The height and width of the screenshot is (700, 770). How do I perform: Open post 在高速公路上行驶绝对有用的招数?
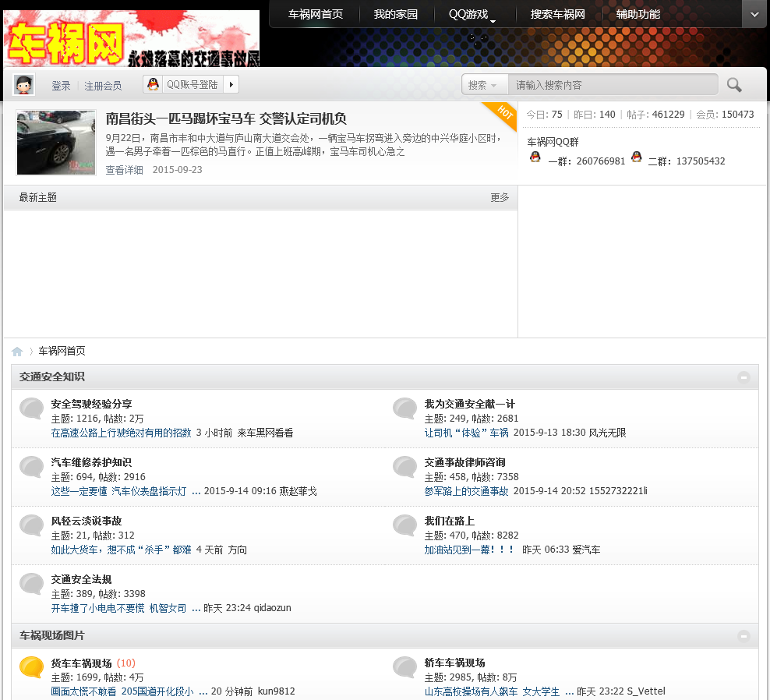121,433
